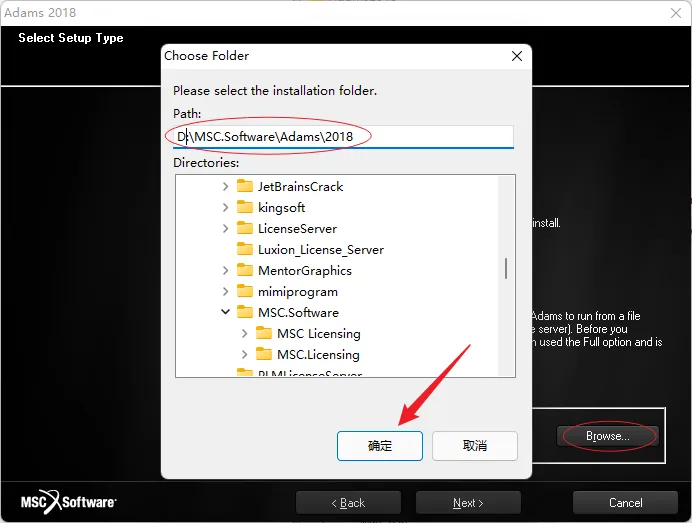
Task: Cancel the Adams 2018 installation
Action: pos(625,503)
